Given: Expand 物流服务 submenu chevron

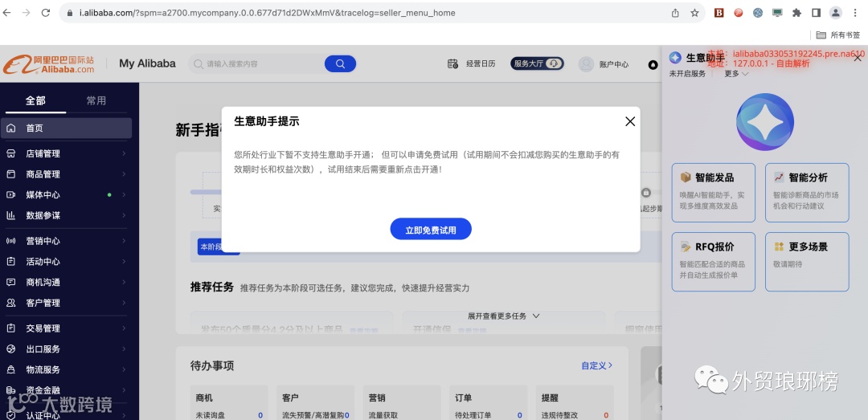Looking at the screenshot, I should [124, 369].
